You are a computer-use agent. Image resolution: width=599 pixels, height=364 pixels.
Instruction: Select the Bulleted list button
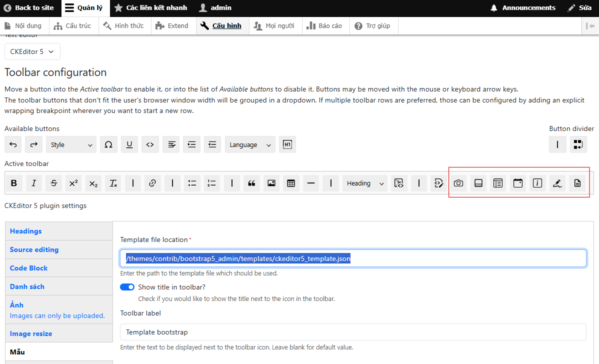click(192, 183)
